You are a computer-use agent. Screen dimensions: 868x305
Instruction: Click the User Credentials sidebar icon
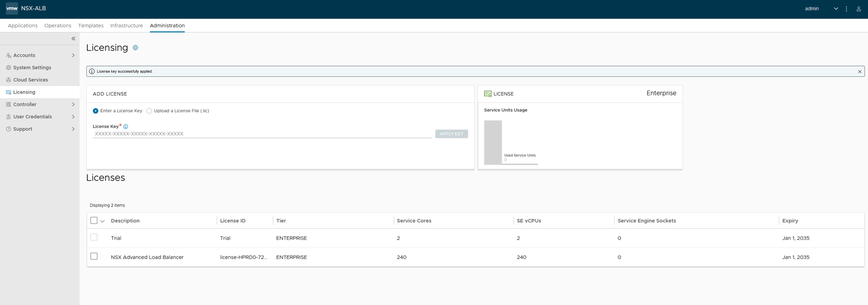tap(9, 116)
